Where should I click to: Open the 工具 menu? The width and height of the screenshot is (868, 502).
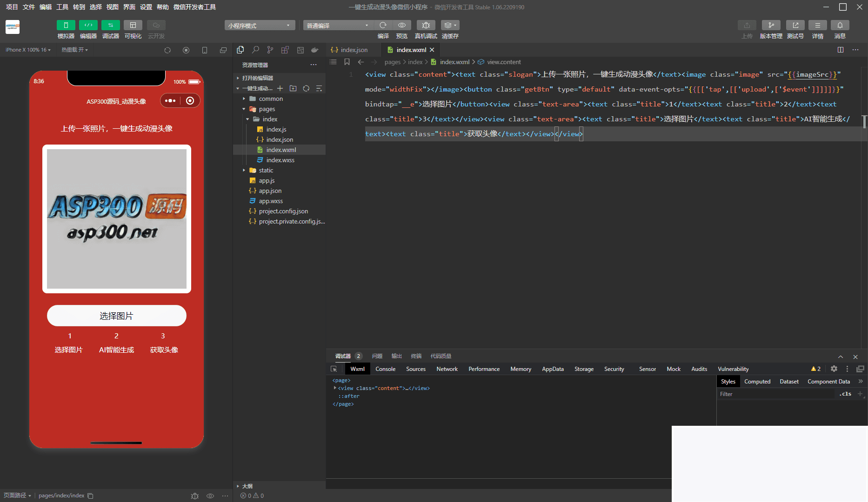(62, 7)
